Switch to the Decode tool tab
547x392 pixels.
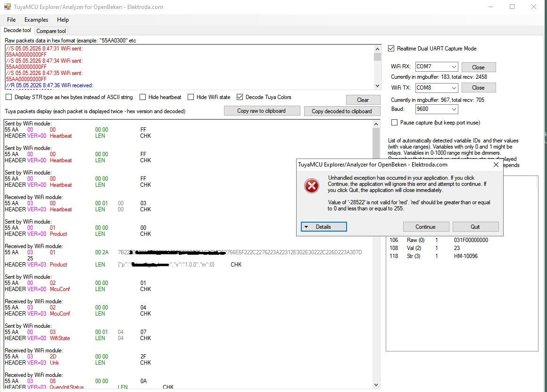coord(17,30)
